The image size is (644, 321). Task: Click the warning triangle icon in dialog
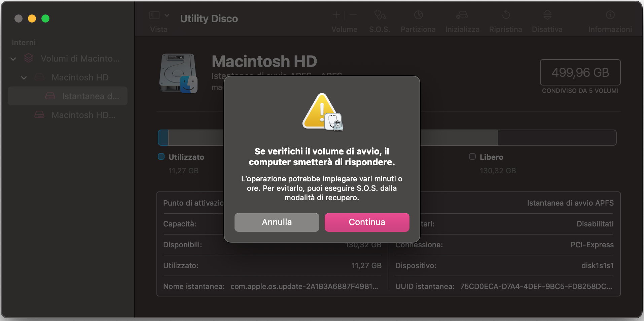pos(322,112)
